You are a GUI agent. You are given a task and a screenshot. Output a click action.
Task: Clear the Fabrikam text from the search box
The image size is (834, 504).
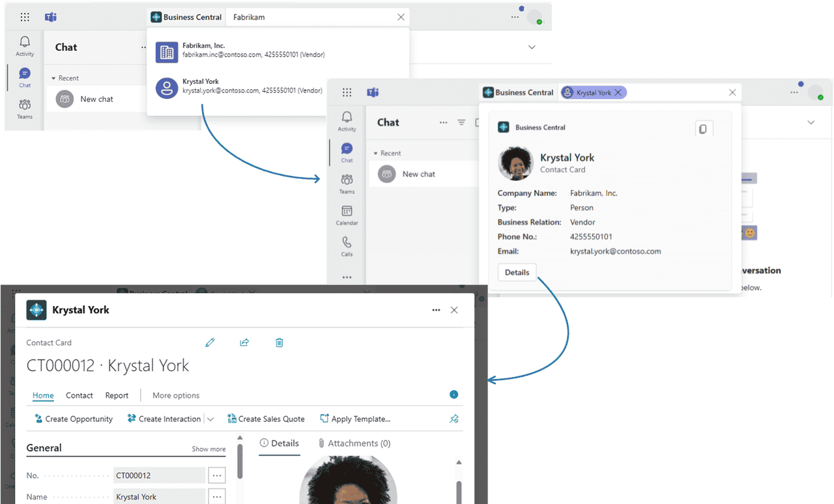click(x=401, y=17)
